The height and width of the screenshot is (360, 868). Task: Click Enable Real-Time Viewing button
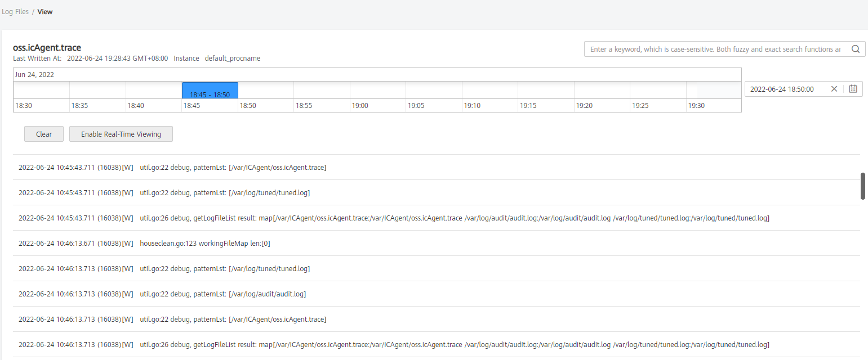[x=121, y=134]
